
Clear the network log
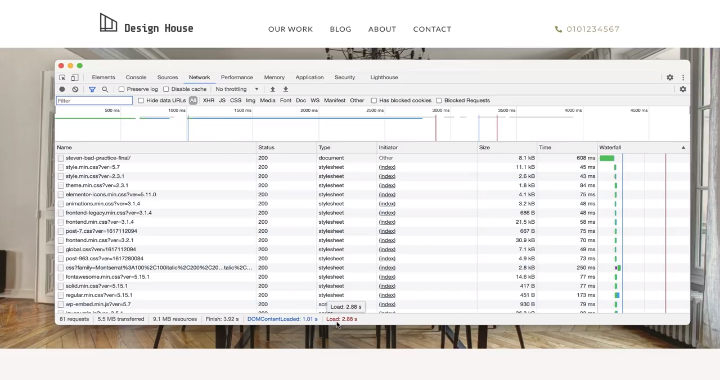[x=75, y=89]
